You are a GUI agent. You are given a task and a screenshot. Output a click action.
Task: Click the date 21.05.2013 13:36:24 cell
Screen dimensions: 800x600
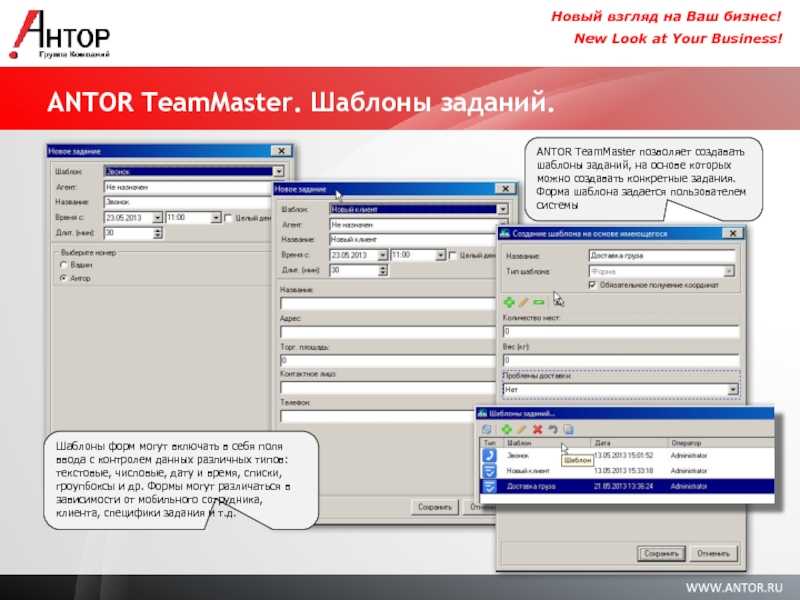point(623,486)
